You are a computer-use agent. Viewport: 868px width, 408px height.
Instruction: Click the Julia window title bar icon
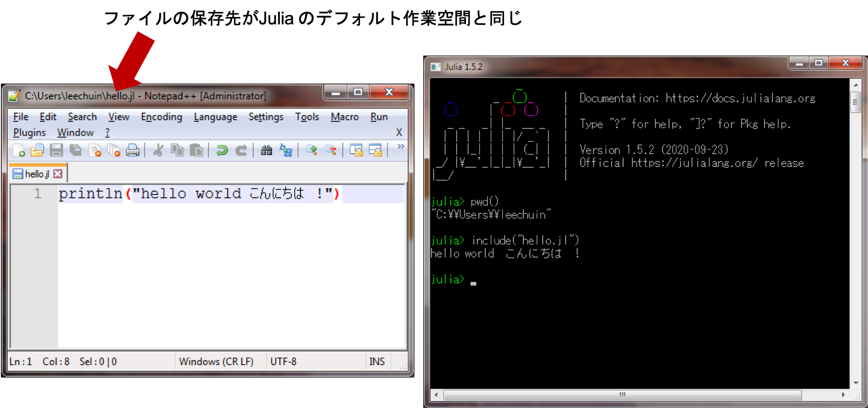[436, 67]
